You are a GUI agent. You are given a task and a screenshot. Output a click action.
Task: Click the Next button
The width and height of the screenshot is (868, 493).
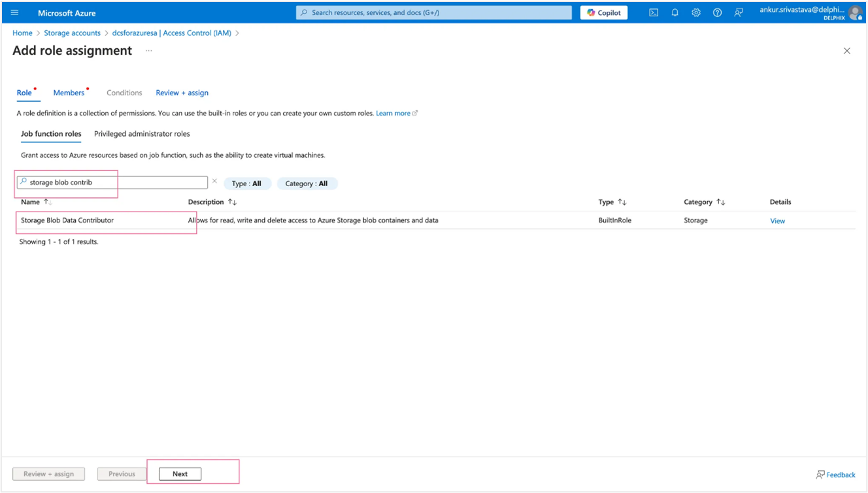(180, 473)
